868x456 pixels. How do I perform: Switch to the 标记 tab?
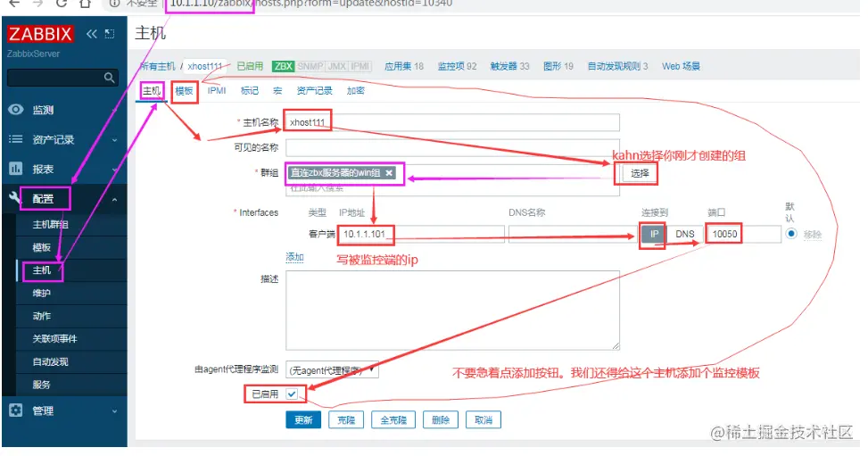[249, 90]
